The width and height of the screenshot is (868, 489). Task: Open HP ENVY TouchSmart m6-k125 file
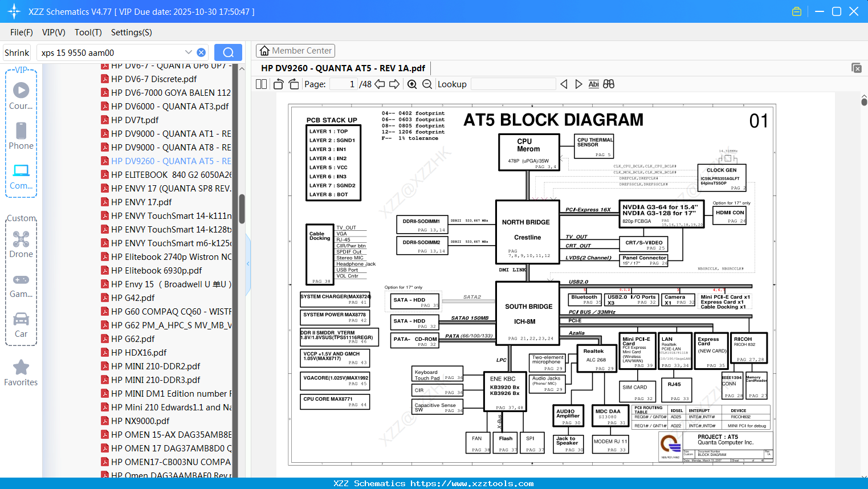click(166, 243)
